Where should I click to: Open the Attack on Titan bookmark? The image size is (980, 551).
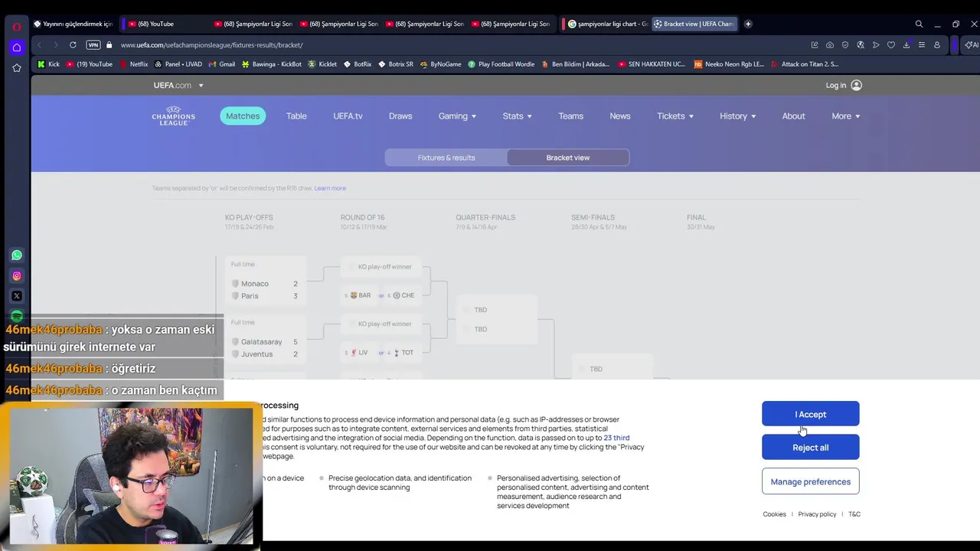tap(805, 64)
